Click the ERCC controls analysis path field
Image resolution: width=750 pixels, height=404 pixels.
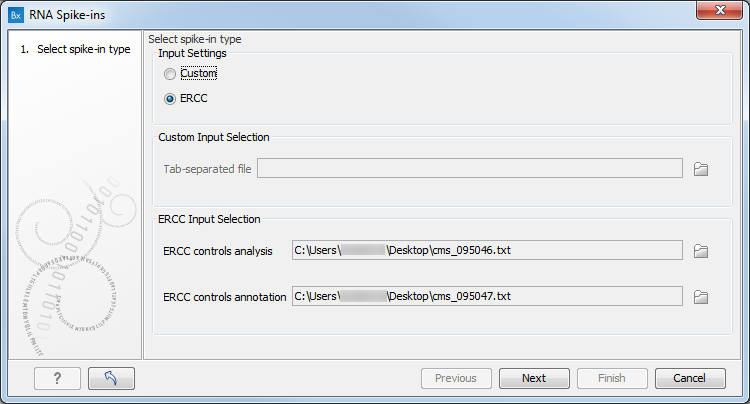(486, 250)
